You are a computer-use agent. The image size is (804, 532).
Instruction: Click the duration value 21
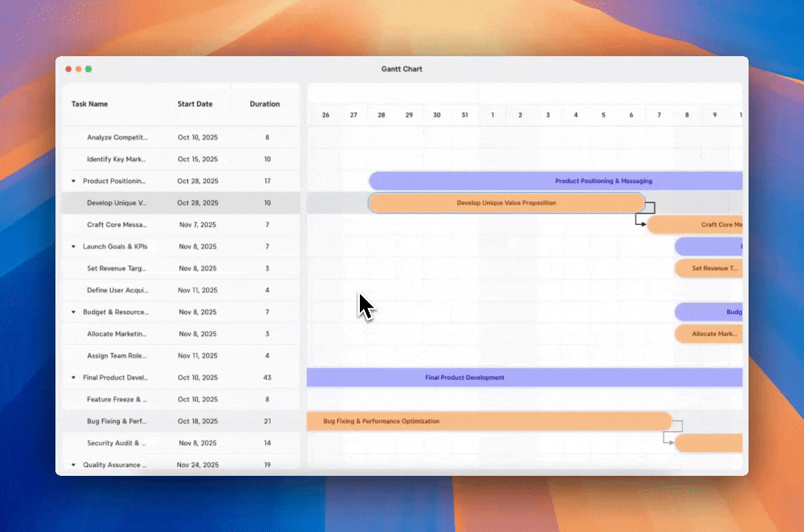tap(268, 421)
